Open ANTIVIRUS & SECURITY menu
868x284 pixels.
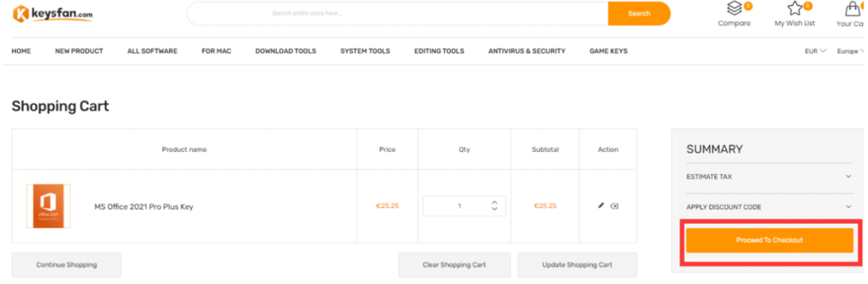[527, 51]
